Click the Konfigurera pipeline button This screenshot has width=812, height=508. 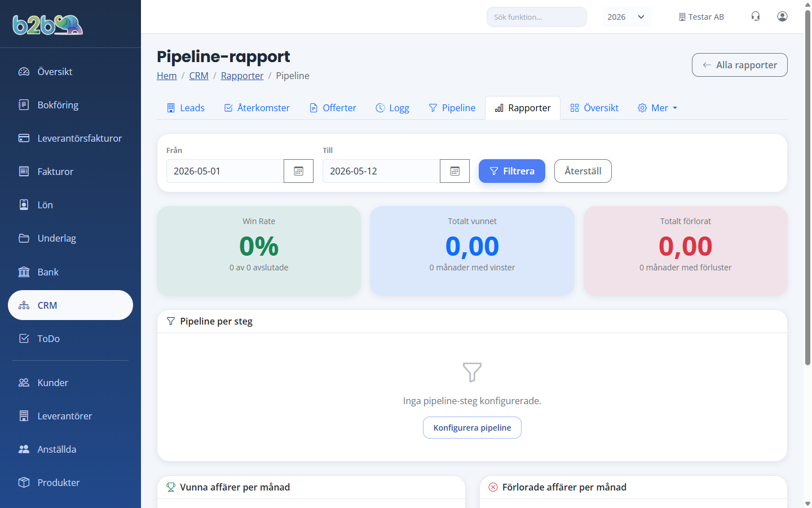click(x=472, y=428)
